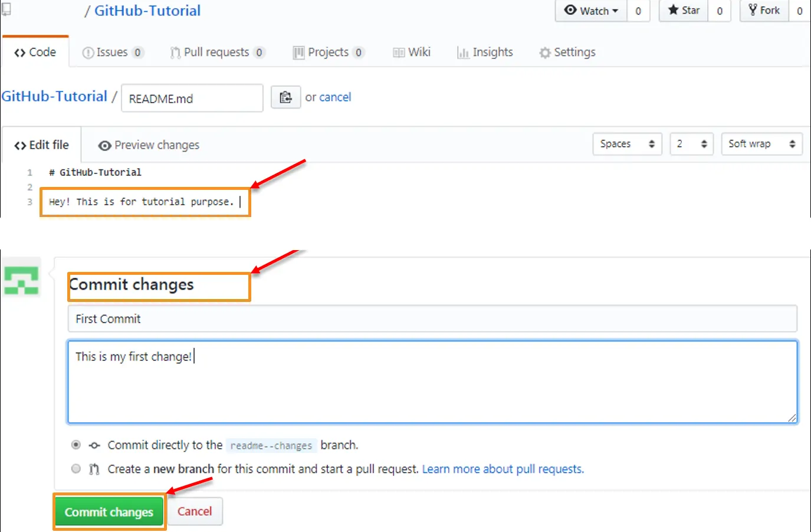
Task: Switch to the Preview changes tab
Action: click(x=148, y=145)
